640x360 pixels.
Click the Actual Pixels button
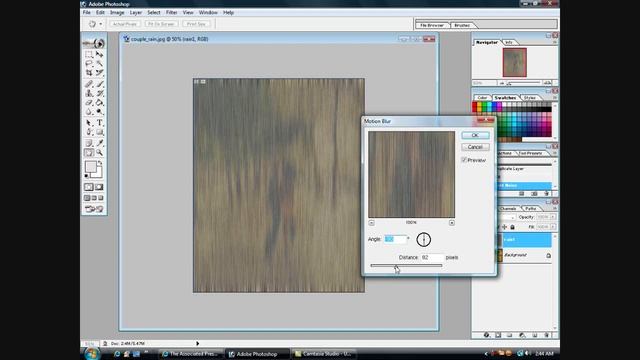pyautogui.click(x=125, y=24)
